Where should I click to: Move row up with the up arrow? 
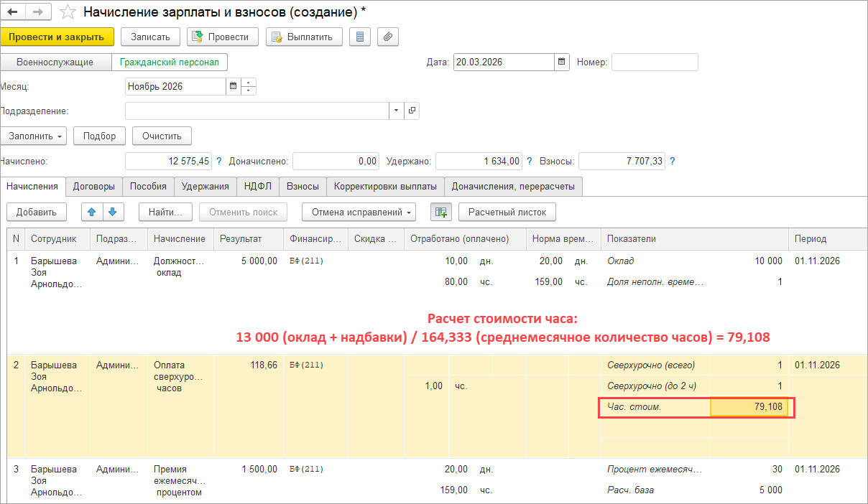click(x=92, y=212)
